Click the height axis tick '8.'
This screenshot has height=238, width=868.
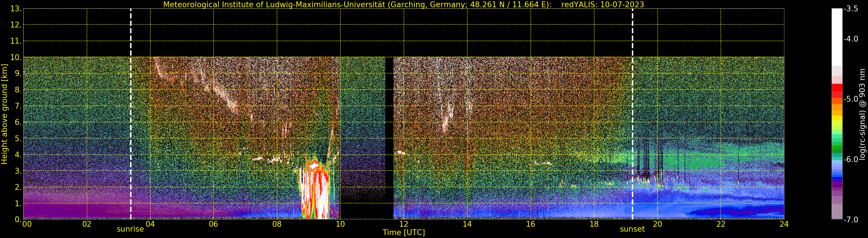click(x=18, y=90)
